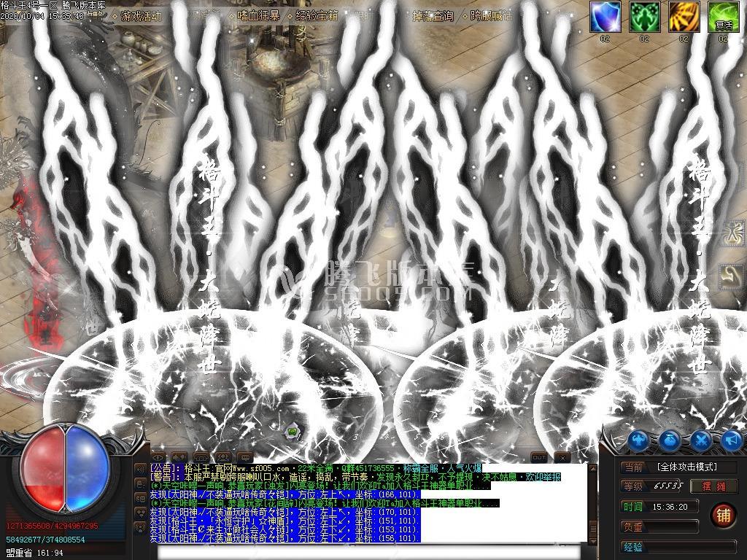Image resolution: width=747 pixels, height=560 pixels.
Task: Click the 负重 weight bar
Action: click(x=659, y=527)
